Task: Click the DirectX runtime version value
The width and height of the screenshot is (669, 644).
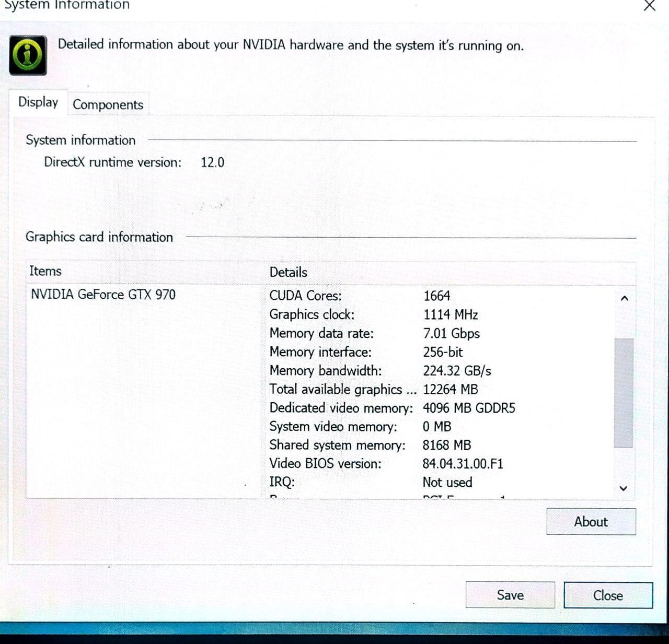Action: coord(212,162)
